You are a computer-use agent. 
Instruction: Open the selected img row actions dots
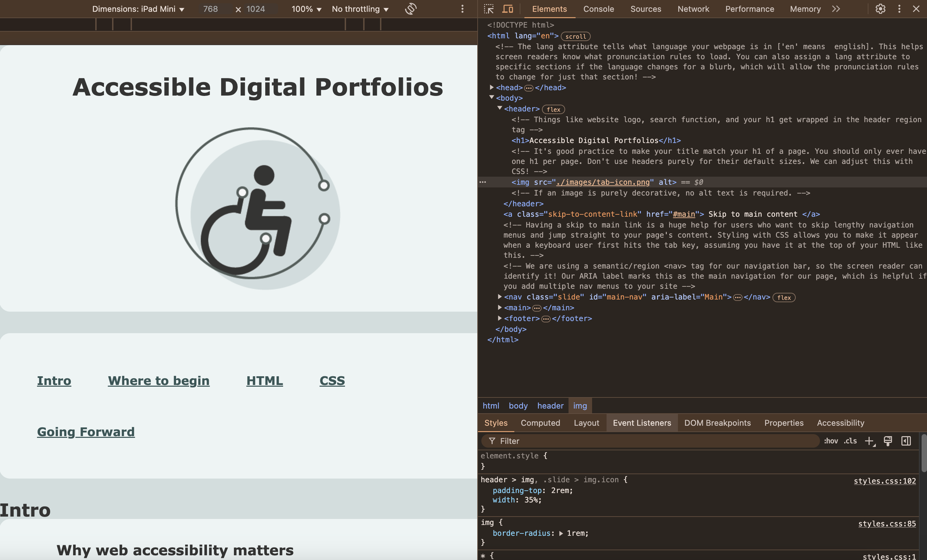pyautogui.click(x=483, y=182)
